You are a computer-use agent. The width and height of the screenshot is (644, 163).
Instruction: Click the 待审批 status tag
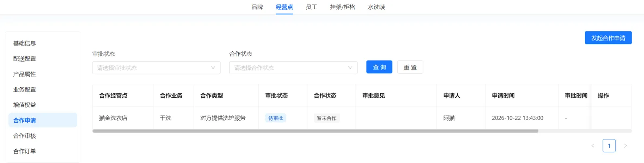[276, 118]
